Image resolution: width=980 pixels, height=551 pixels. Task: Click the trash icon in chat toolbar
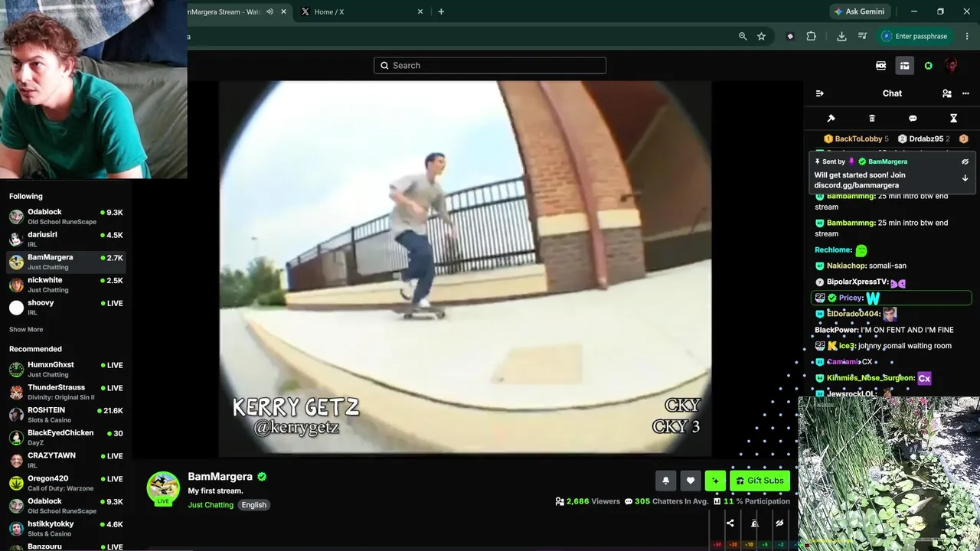coord(872,119)
